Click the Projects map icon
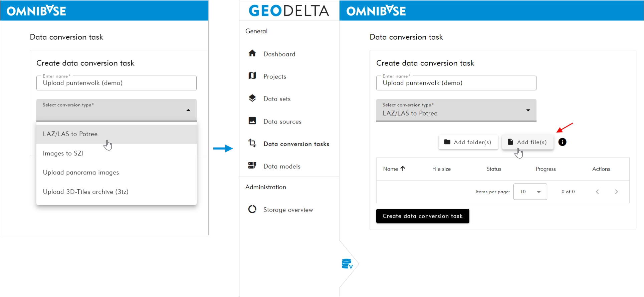Image resolution: width=644 pixels, height=297 pixels. (x=252, y=76)
